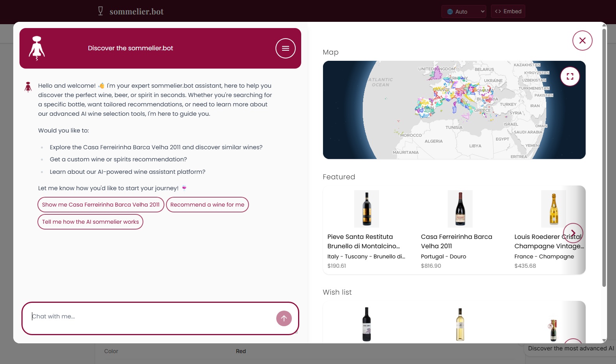Click the sommelier corkscrew logo in header
This screenshot has width=616, height=364.
[x=37, y=48]
